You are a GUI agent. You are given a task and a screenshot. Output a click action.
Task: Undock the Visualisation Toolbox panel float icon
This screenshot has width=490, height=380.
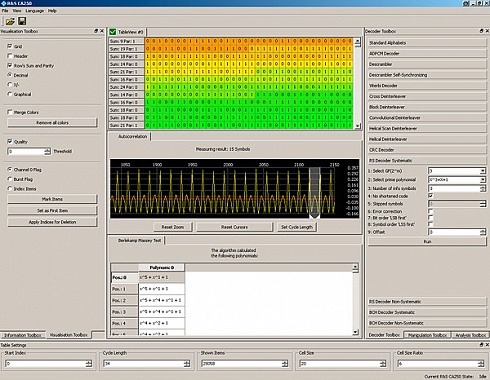click(96, 31)
